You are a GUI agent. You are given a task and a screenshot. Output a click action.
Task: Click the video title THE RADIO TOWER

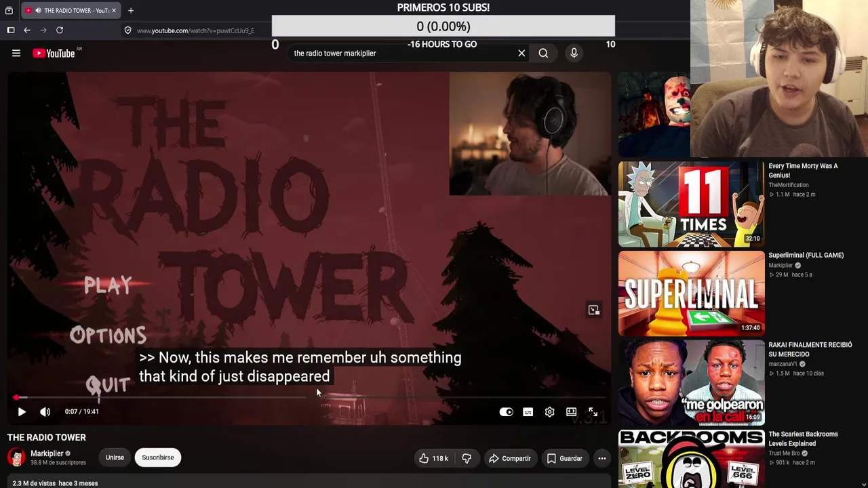point(47,437)
